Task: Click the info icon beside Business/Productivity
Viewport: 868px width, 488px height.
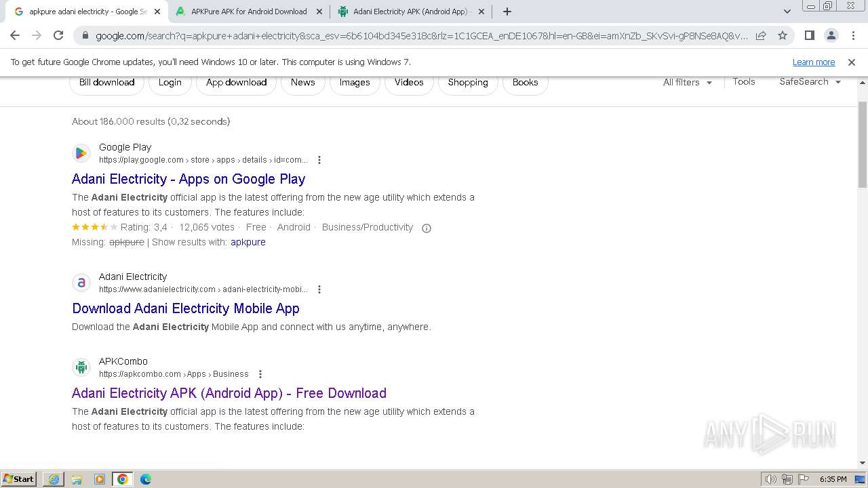Action: pyautogui.click(x=427, y=228)
